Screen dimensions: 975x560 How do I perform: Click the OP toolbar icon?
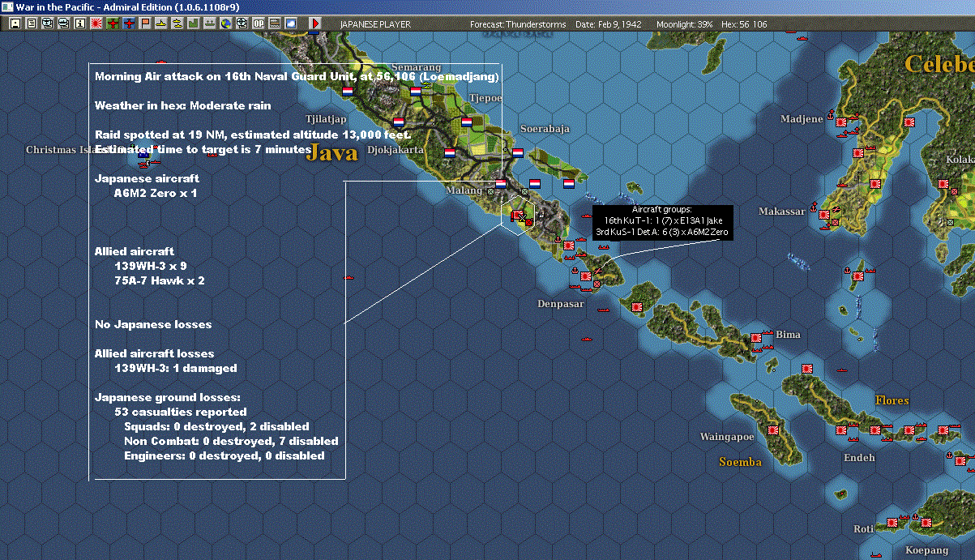point(259,24)
